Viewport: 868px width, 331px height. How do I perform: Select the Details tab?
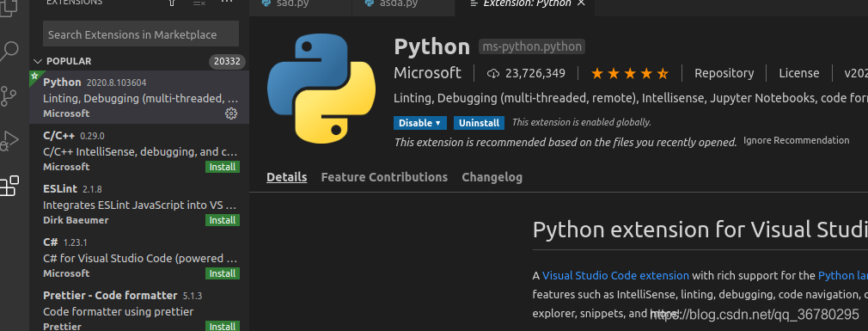click(x=287, y=177)
